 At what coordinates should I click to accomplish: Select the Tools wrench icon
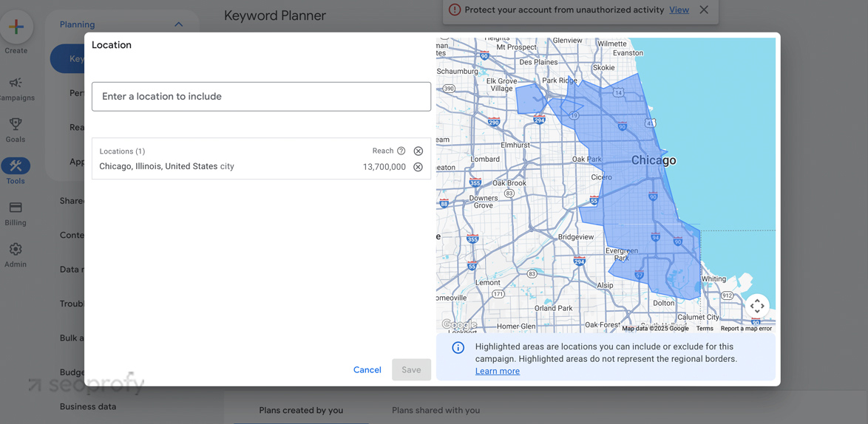click(16, 166)
